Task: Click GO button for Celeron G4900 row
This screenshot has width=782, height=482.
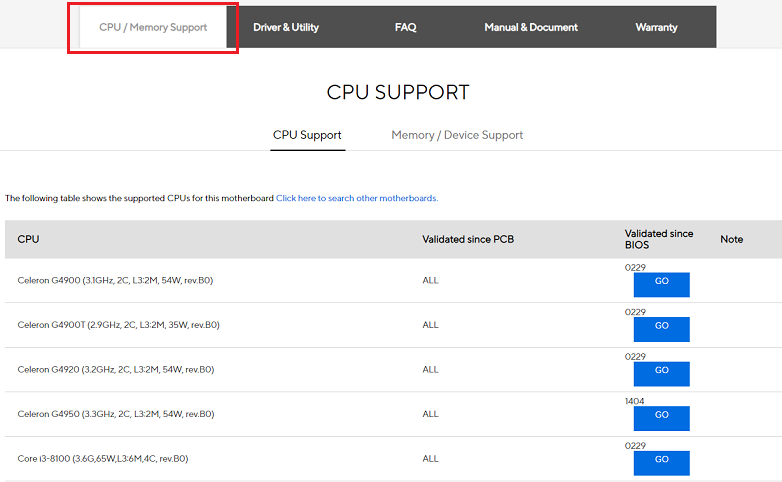Action: 661,284
